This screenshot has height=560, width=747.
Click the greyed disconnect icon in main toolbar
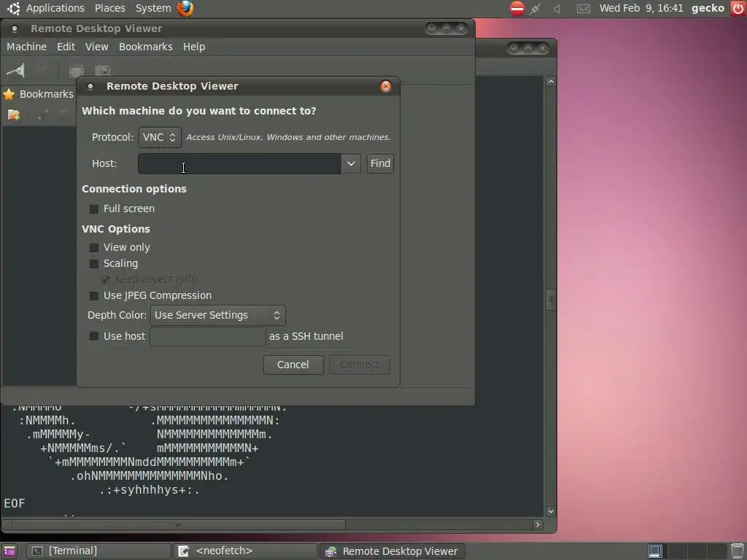(x=42, y=71)
